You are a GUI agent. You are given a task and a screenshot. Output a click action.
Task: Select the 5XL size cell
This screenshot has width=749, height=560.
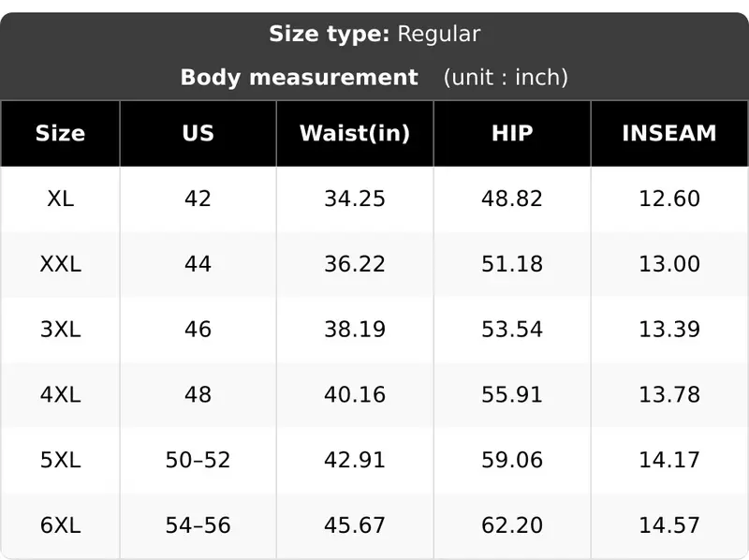point(60,460)
